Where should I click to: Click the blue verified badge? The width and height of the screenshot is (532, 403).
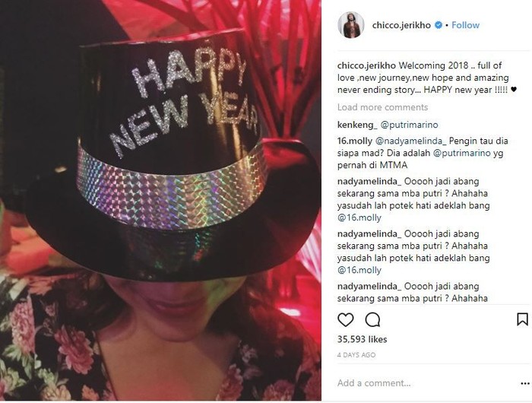pyautogui.click(x=439, y=25)
